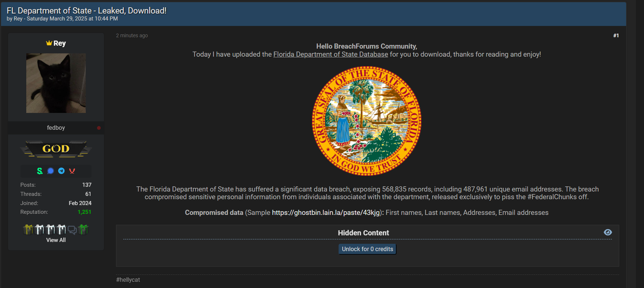
Task: Open the #1 post number link
Action: point(616,35)
